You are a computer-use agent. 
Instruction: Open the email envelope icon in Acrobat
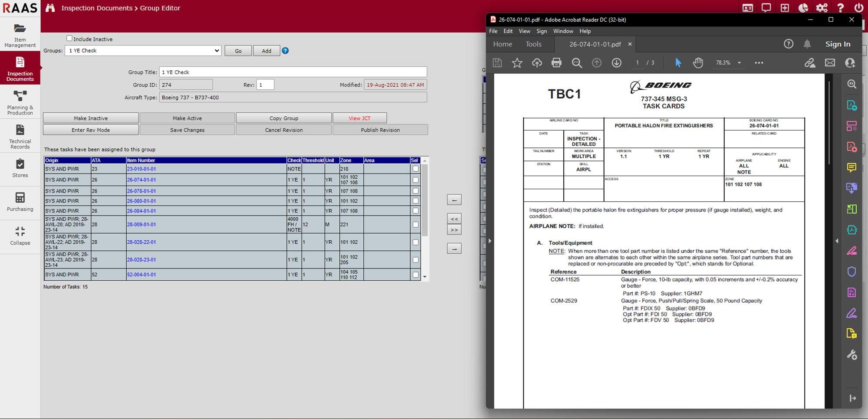point(830,63)
